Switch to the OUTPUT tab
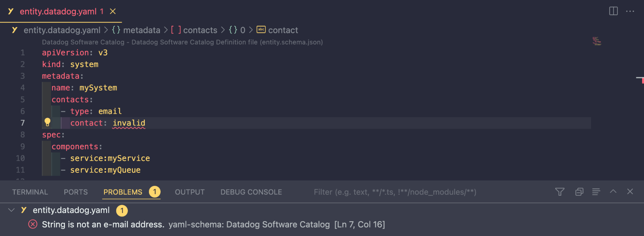 click(x=189, y=191)
